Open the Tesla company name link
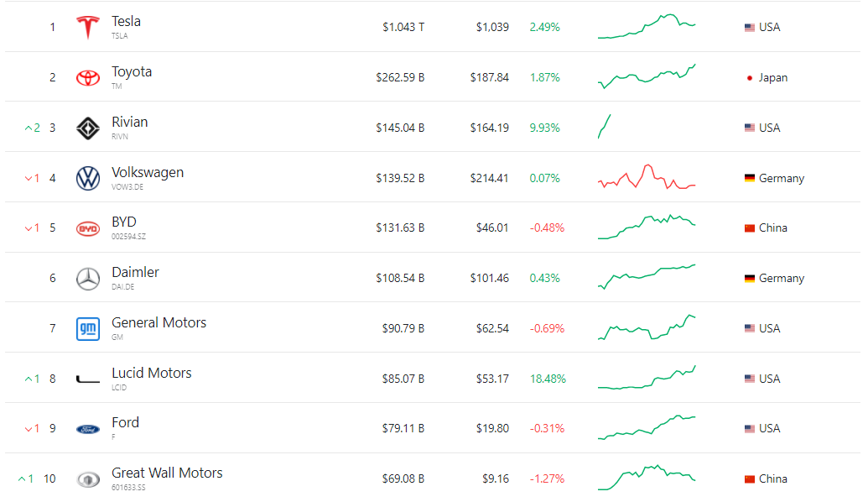Screen dimensions: 868x502 126,22
